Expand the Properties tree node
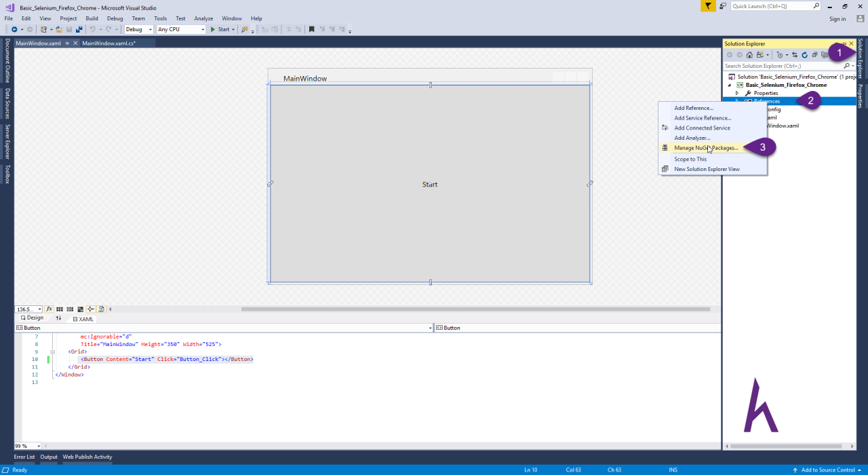This screenshot has width=868, height=475. click(x=737, y=93)
